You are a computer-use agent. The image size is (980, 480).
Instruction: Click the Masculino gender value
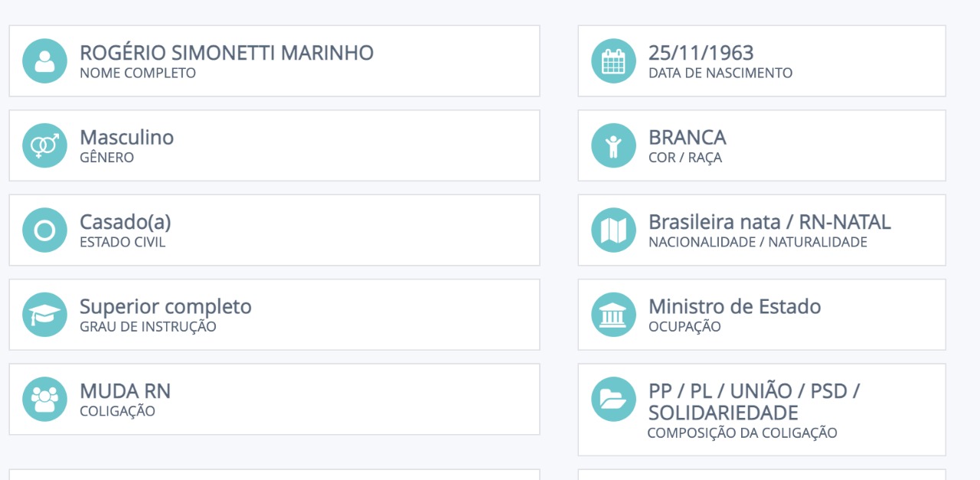tap(126, 138)
